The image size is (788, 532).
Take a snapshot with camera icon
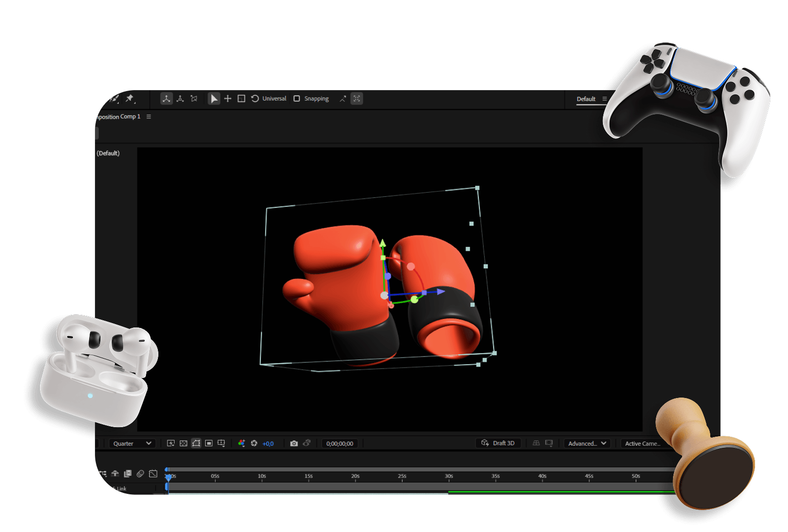pyautogui.click(x=294, y=443)
